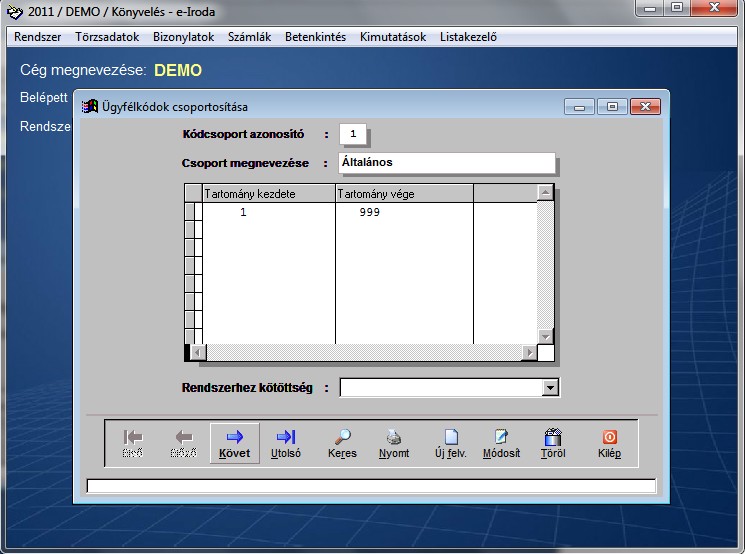Open the Törzsadatok menu
This screenshot has width=745, height=554.
(x=107, y=37)
